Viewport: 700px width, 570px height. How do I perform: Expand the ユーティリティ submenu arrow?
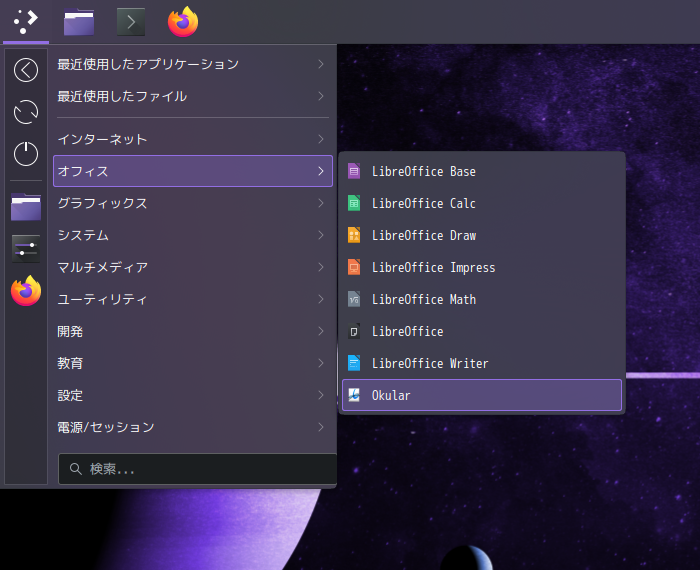321,299
